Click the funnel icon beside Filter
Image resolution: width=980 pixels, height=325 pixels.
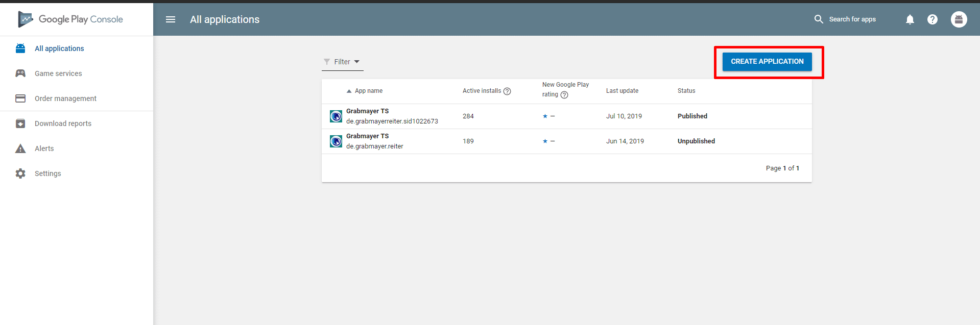[327, 62]
